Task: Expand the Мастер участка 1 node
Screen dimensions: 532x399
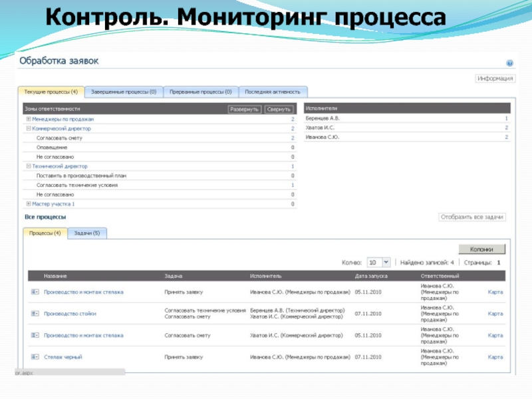Action: [x=29, y=204]
